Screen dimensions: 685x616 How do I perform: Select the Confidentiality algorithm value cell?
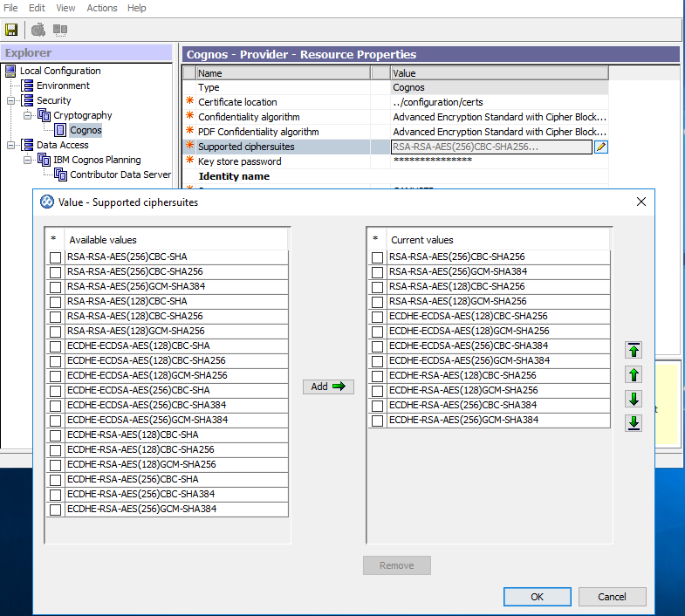point(499,117)
